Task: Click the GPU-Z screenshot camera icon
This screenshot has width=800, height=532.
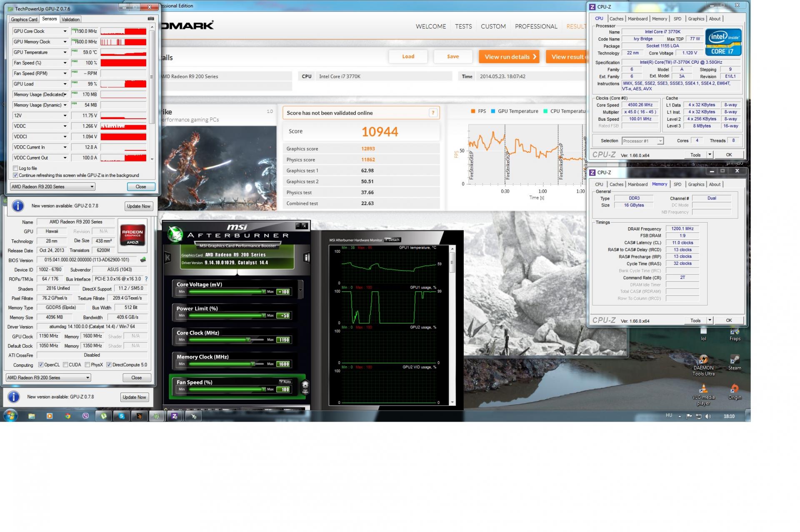Action: pyautogui.click(x=151, y=19)
